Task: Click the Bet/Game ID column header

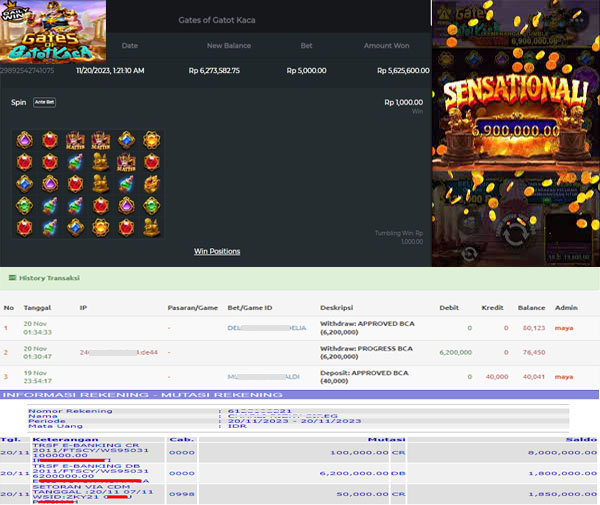Action: click(x=250, y=308)
